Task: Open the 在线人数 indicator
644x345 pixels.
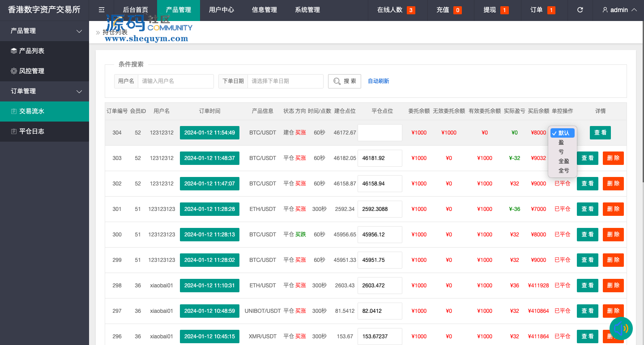Action: point(396,10)
